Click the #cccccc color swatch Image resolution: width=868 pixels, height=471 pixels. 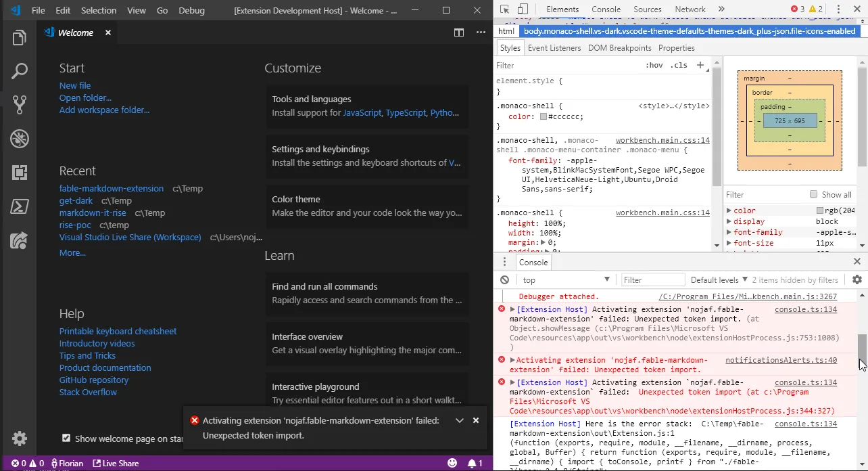tap(544, 117)
